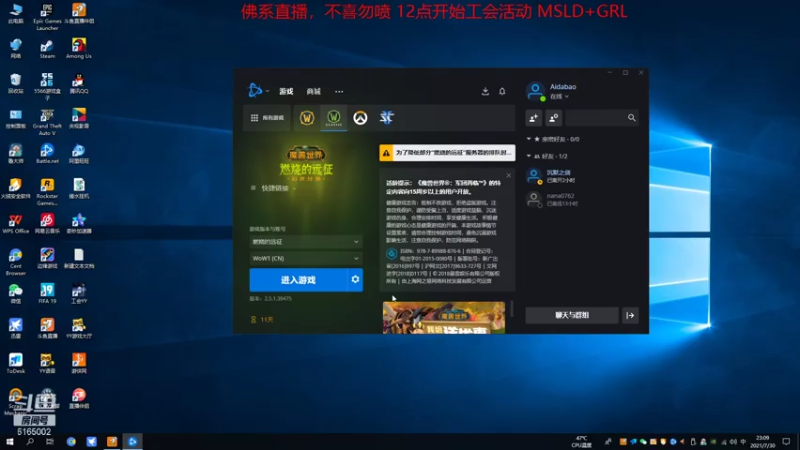Click the 11天 game time indicator
The image size is (800, 450).
click(x=262, y=319)
